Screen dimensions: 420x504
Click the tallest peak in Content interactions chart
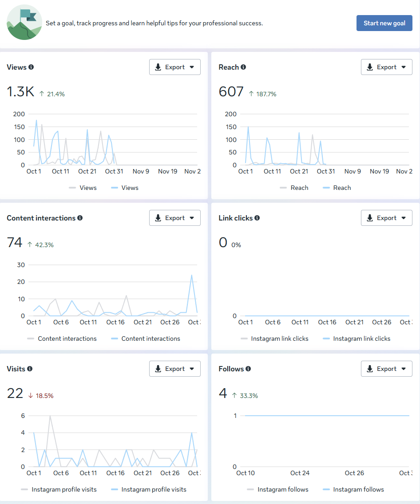point(192,275)
